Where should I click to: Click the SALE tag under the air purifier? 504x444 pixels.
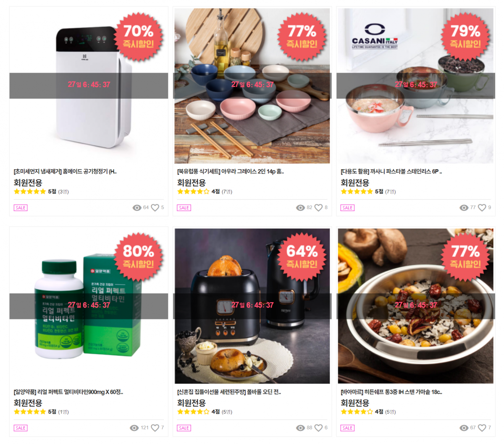[21, 208]
